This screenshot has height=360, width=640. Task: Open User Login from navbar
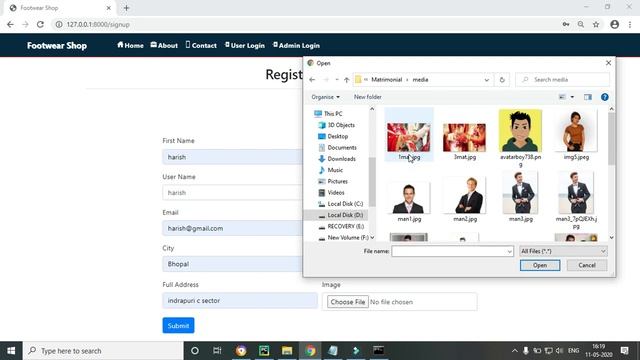click(244, 45)
